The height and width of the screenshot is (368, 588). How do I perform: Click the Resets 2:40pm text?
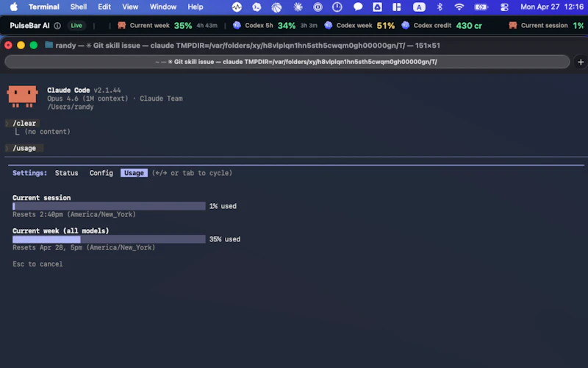(74, 214)
